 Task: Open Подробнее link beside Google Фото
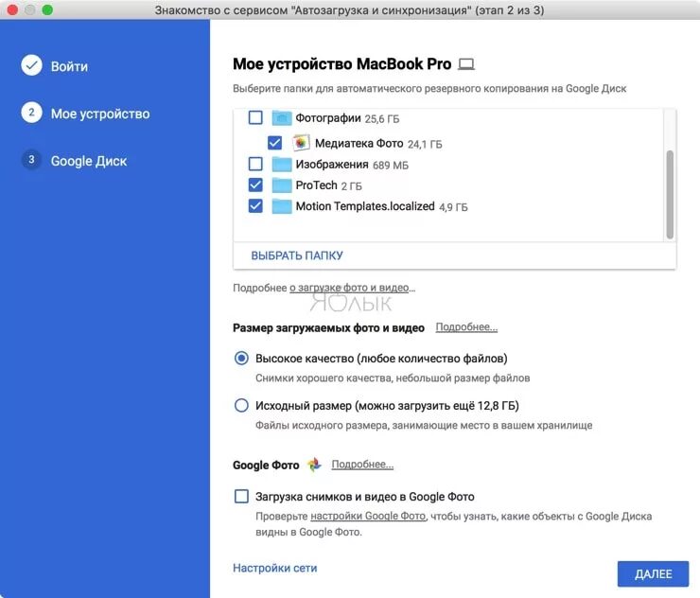coord(362,465)
